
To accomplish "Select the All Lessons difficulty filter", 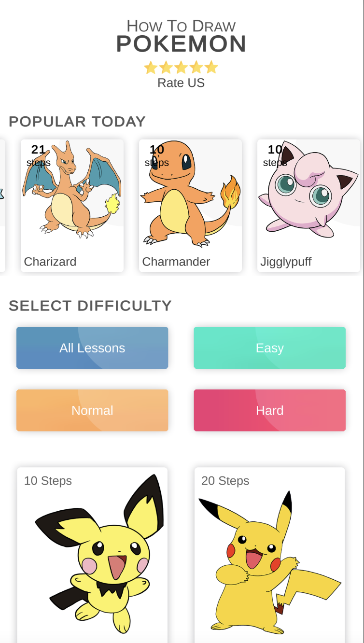I will coord(92,348).
